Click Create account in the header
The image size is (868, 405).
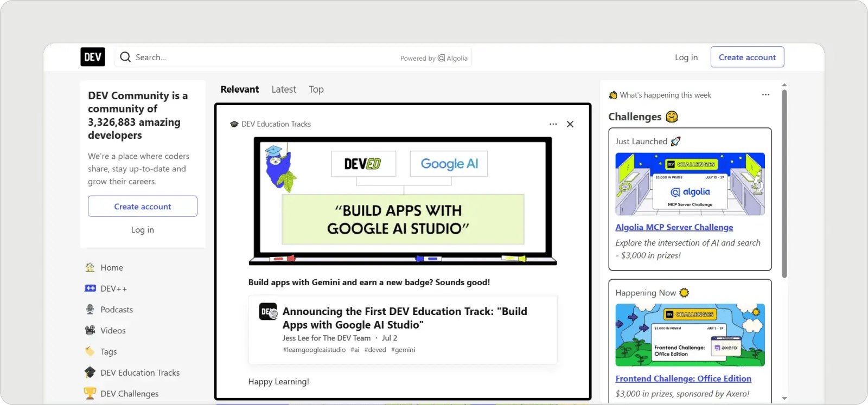click(x=747, y=57)
